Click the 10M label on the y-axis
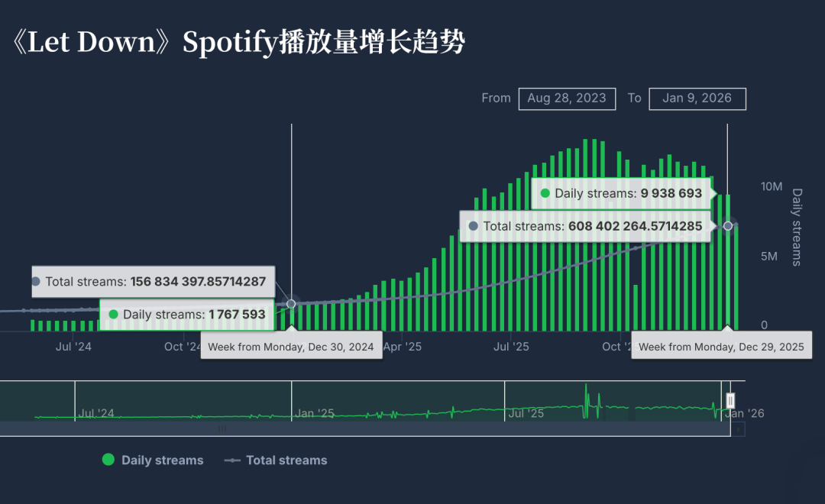Image resolution: width=825 pixels, height=504 pixels. click(x=772, y=187)
